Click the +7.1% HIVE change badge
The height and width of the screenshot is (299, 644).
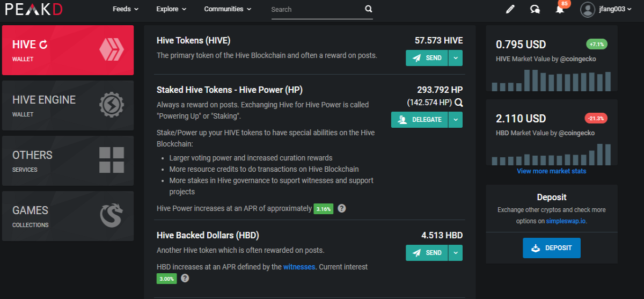coord(597,44)
